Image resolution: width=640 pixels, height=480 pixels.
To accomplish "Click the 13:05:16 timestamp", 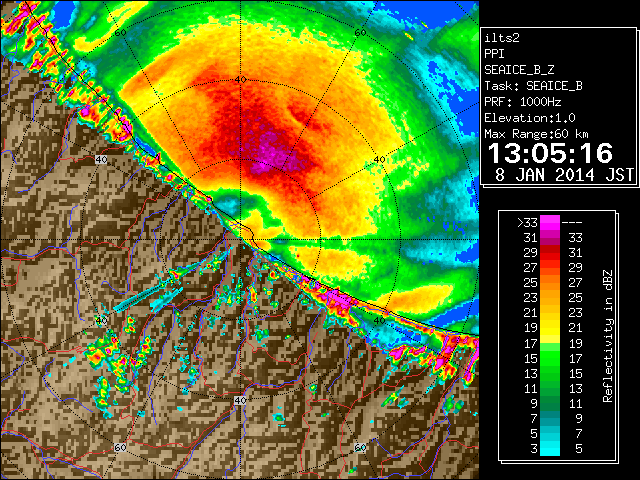I will tap(550, 153).
